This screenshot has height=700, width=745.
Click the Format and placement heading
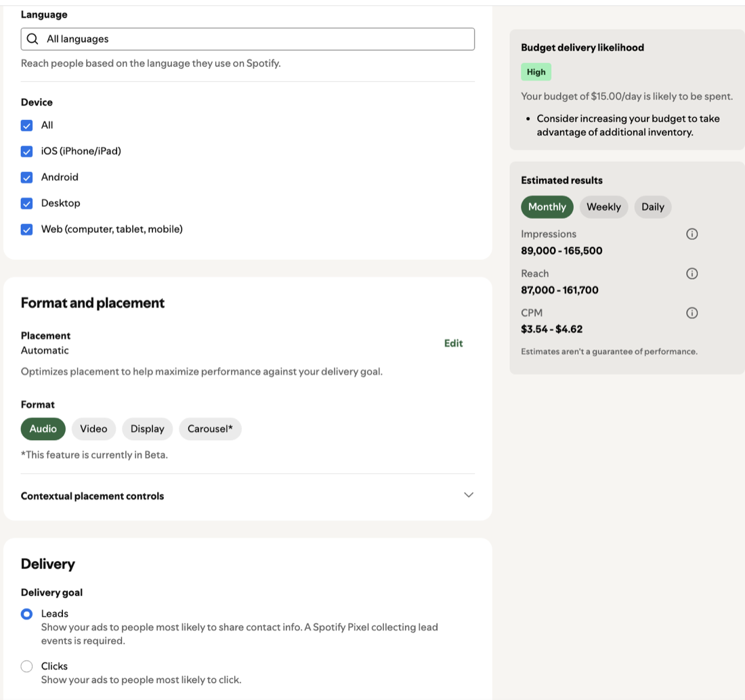pyautogui.click(x=93, y=303)
